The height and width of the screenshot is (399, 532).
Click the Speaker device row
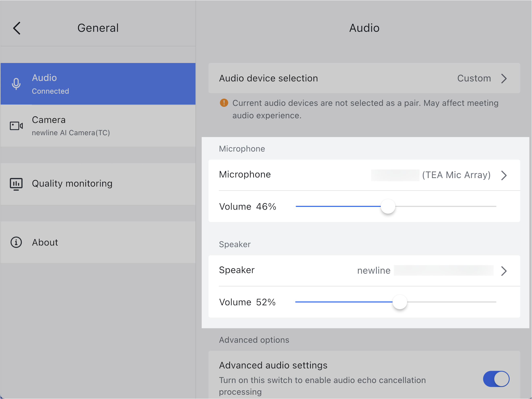[x=364, y=271]
